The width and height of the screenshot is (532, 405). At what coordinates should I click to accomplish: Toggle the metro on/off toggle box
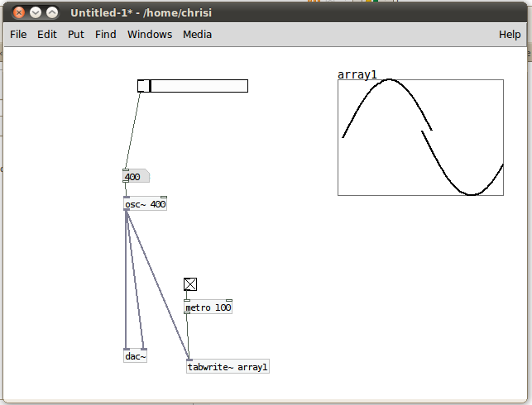pyautogui.click(x=190, y=284)
